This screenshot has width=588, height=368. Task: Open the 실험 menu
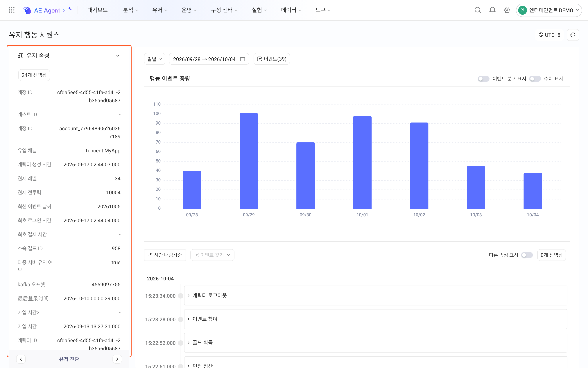click(x=259, y=10)
